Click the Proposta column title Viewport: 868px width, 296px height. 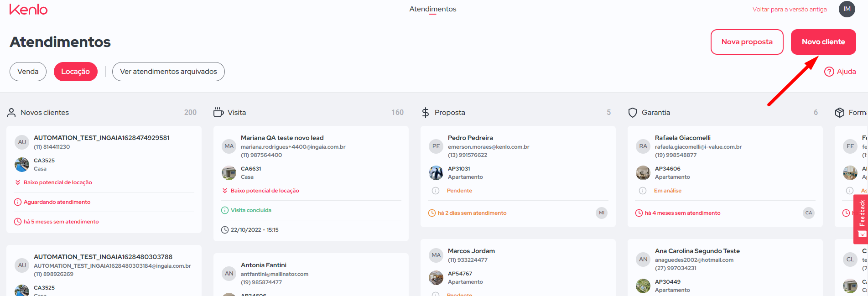[450, 113]
